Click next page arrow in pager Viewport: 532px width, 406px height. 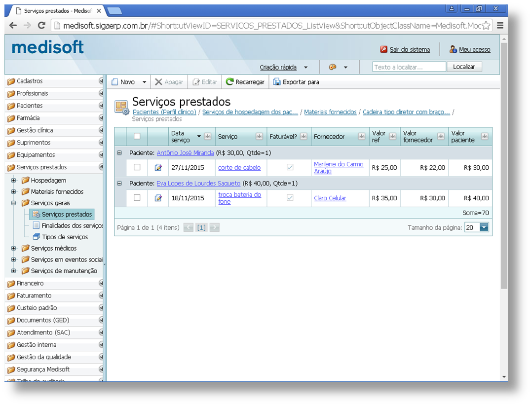pyautogui.click(x=214, y=227)
